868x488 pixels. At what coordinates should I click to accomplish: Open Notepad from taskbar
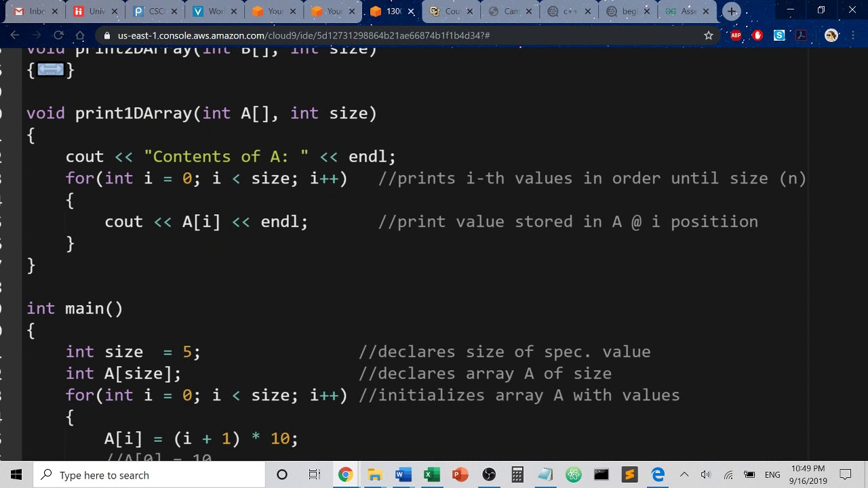[x=545, y=474]
